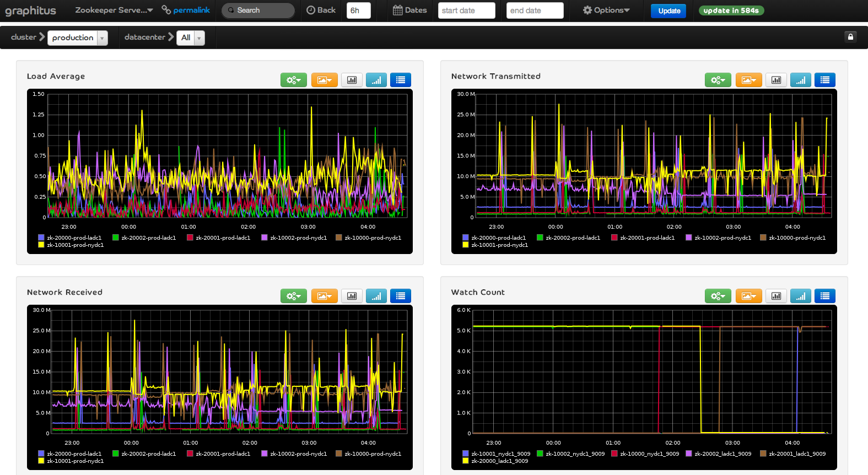Focus the Search box

coord(258,10)
